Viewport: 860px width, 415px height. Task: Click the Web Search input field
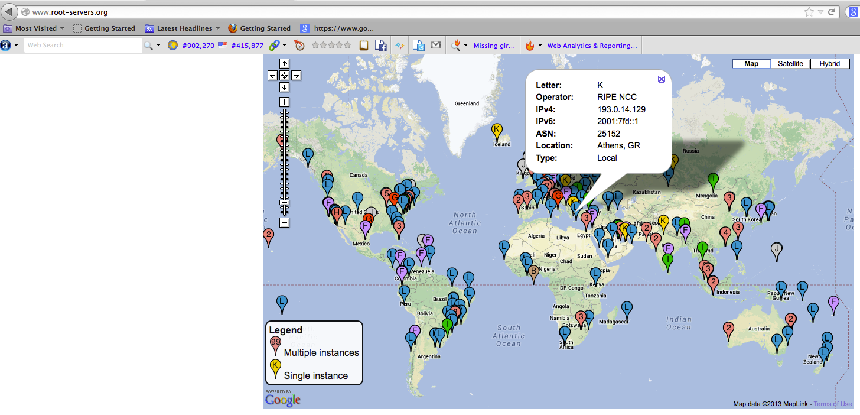tap(82, 46)
